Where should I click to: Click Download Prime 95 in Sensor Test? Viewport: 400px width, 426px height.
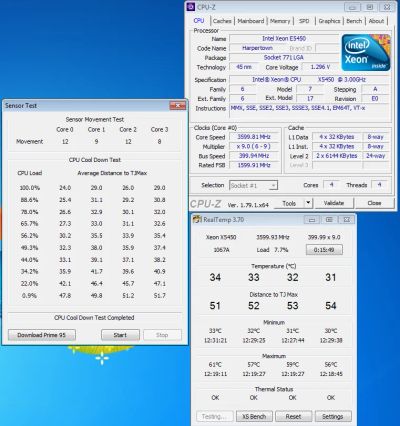point(42,335)
